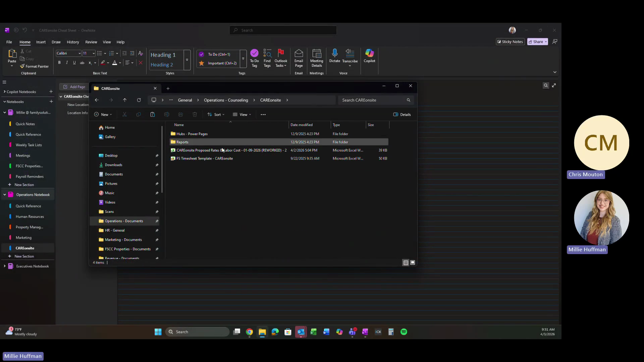Open the Help ribbon tab
The image size is (644, 362).
(120, 42)
